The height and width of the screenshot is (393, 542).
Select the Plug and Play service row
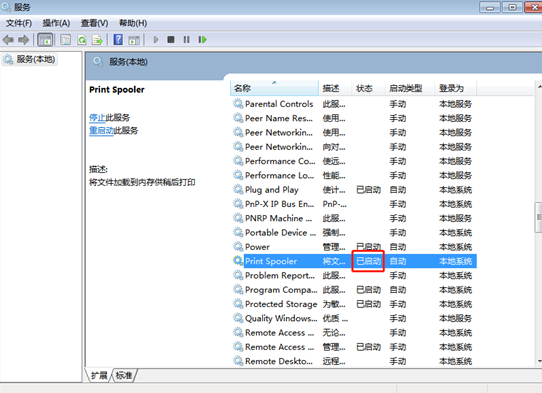[354, 190]
